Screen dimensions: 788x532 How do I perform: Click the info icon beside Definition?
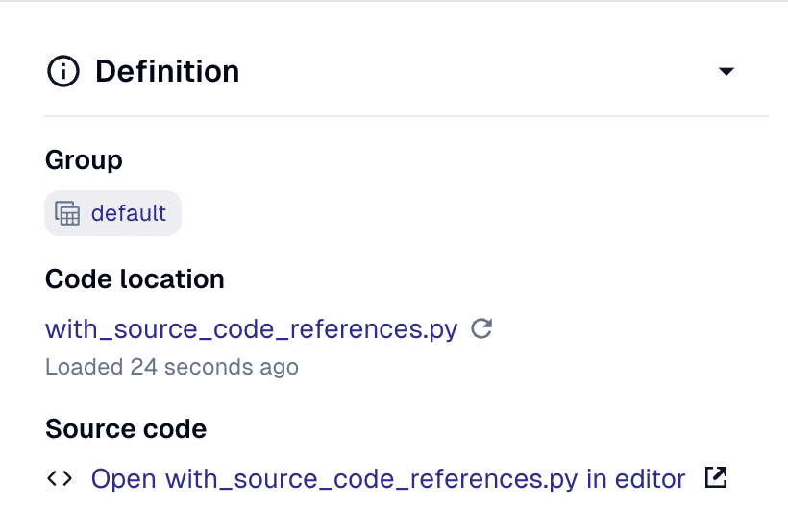(x=63, y=72)
